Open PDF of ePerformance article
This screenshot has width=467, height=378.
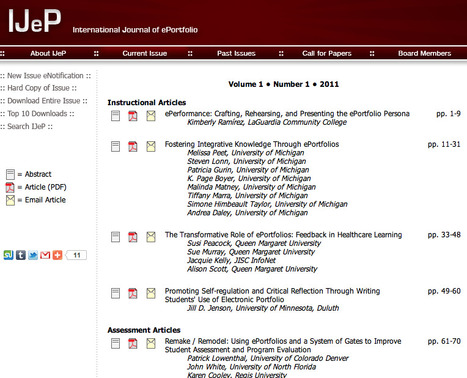click(133, 116)
